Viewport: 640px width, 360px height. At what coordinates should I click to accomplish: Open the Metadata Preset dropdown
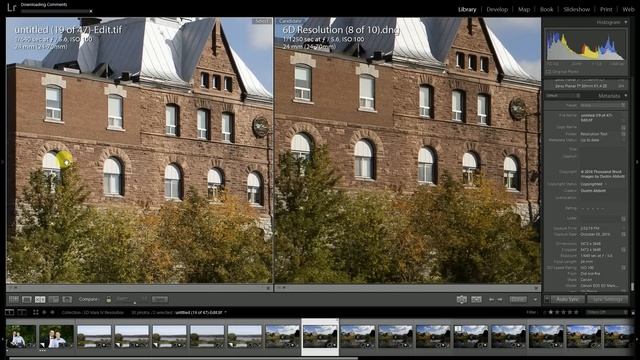coord(602,105)
